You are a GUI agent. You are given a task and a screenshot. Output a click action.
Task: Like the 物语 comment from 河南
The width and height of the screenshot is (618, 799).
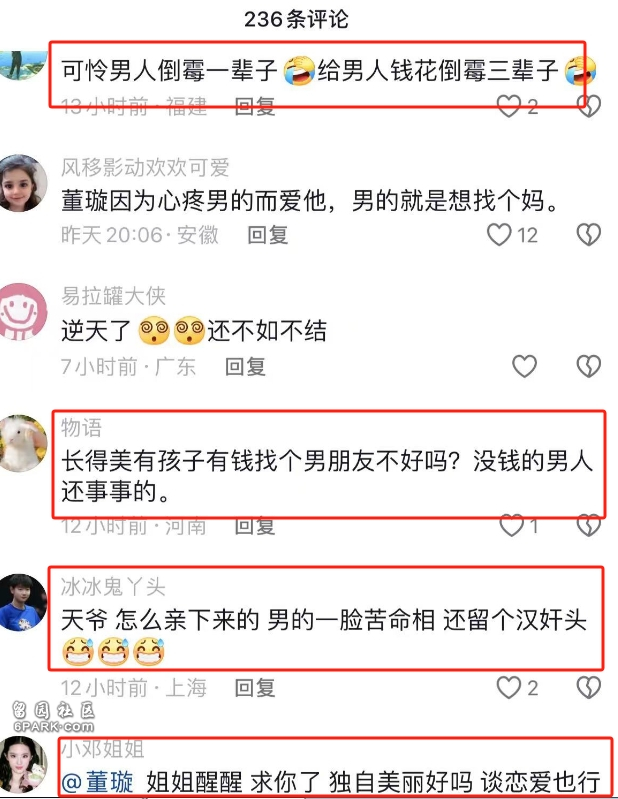point(512,525)
